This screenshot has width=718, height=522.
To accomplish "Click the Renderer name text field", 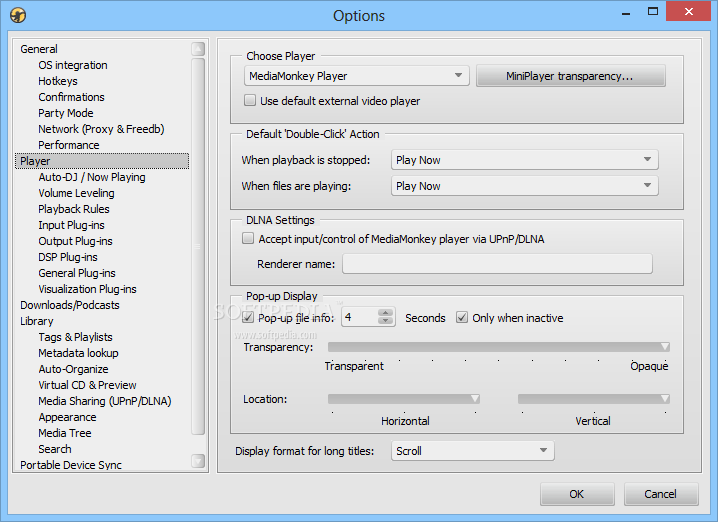I will pyautogui.click(x=497, y=264).
